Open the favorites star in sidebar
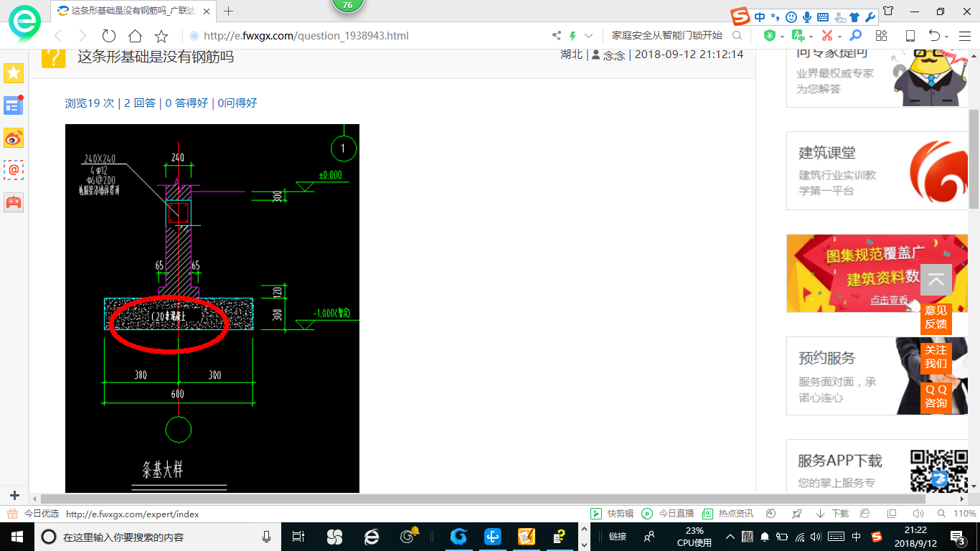This screenshot has height=551, width=980. (14, 72)
